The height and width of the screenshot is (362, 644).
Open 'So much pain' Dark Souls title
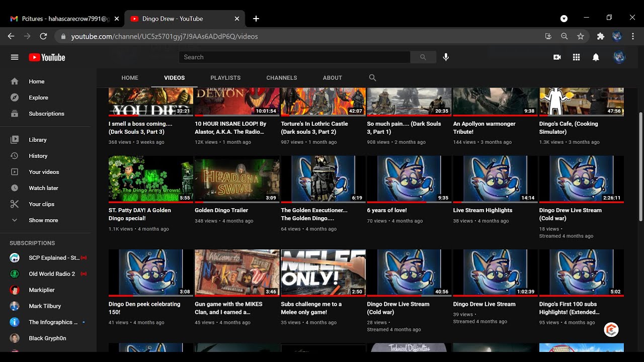(404, 128)
